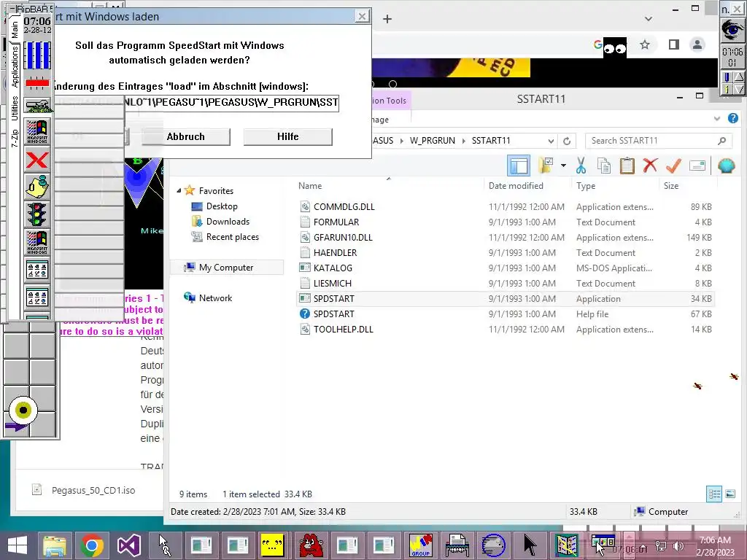747x560 pixels.
Task: Click the Refresh button beside the address bar
Action: [567, 141]
